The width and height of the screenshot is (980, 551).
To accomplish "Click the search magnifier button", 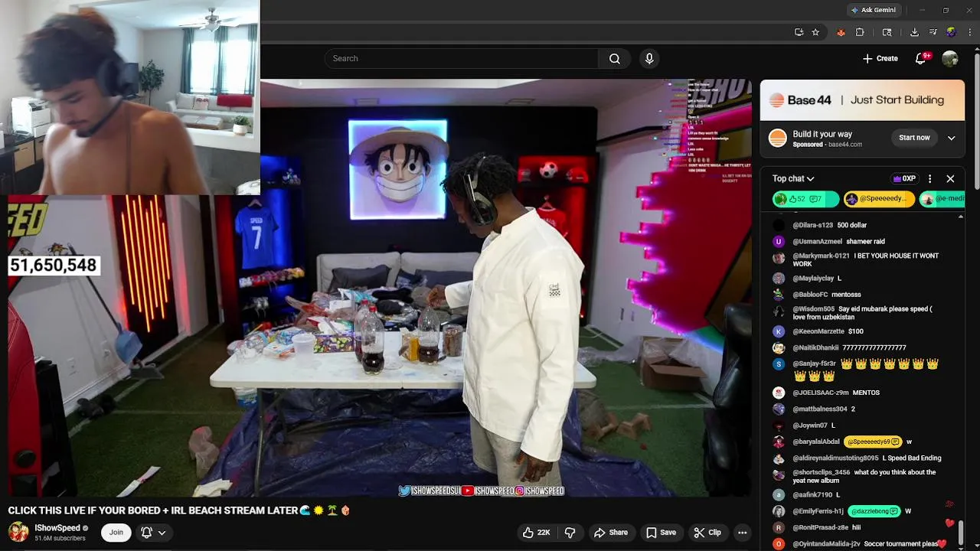I will tap(615, 58).
